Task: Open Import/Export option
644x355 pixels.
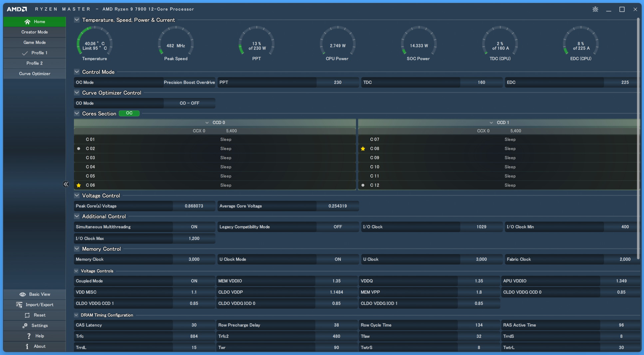Action: coord(35,305)
